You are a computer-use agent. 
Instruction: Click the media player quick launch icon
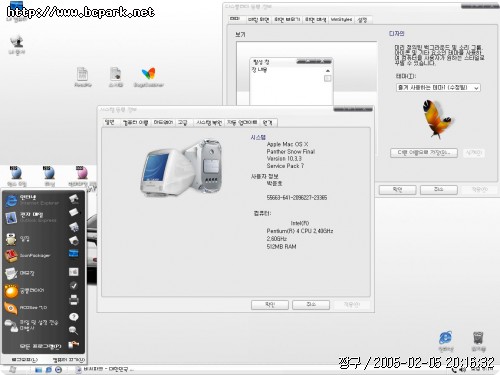[x=59, y=370]
